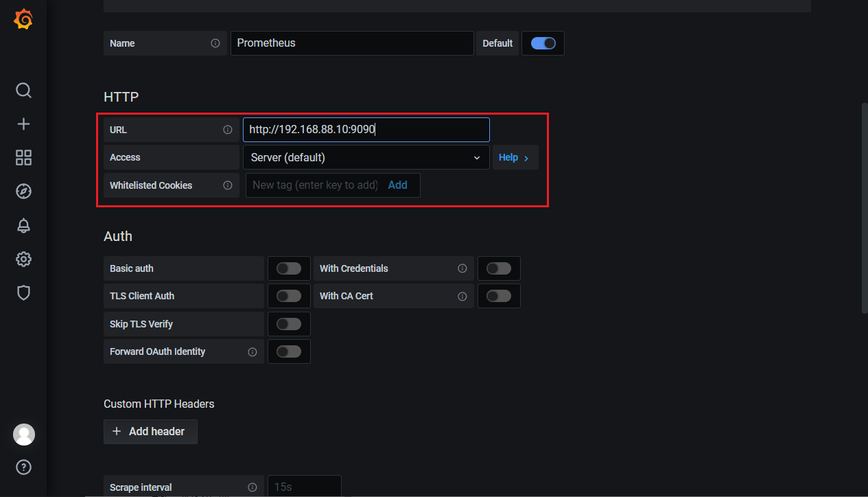Open the Access dropdown set to Server (default)

click(x=366, y=157)
